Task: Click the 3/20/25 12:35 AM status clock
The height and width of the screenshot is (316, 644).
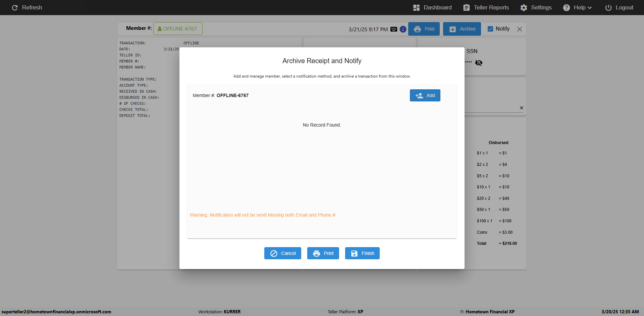Action: 621,312
